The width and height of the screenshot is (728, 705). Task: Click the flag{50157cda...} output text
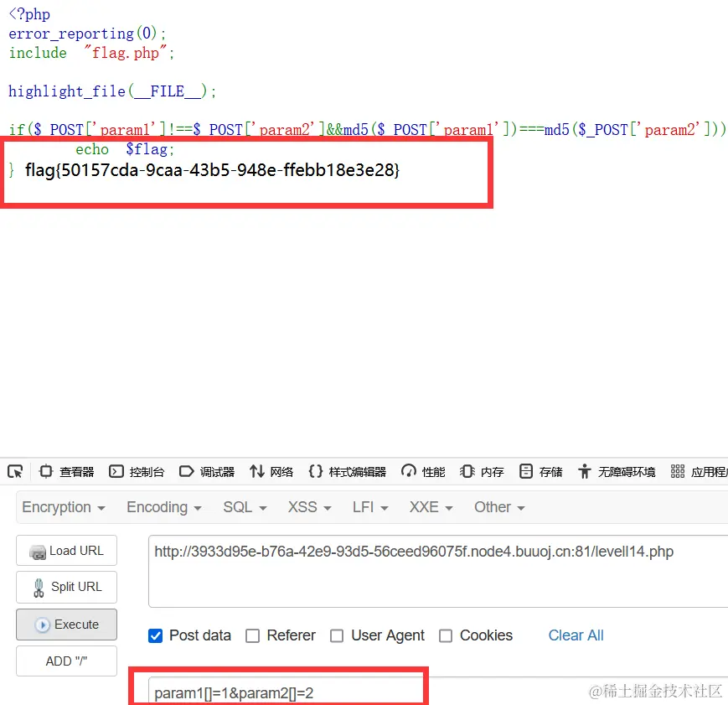[212, 170]
